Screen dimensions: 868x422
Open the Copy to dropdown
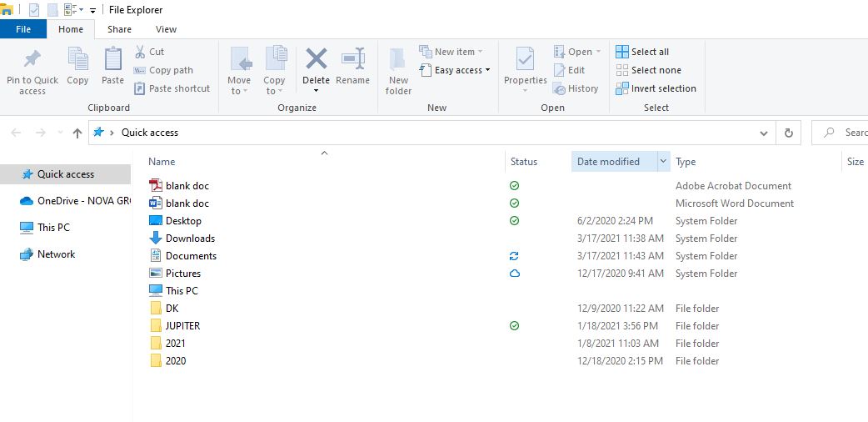(x=274, y=70)
